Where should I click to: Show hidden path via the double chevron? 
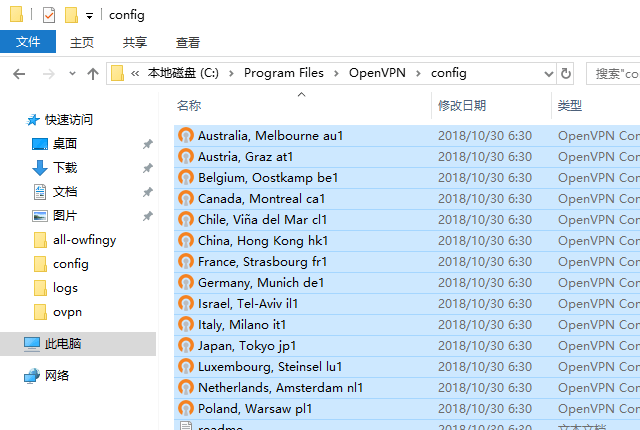(x=135, y=73)
